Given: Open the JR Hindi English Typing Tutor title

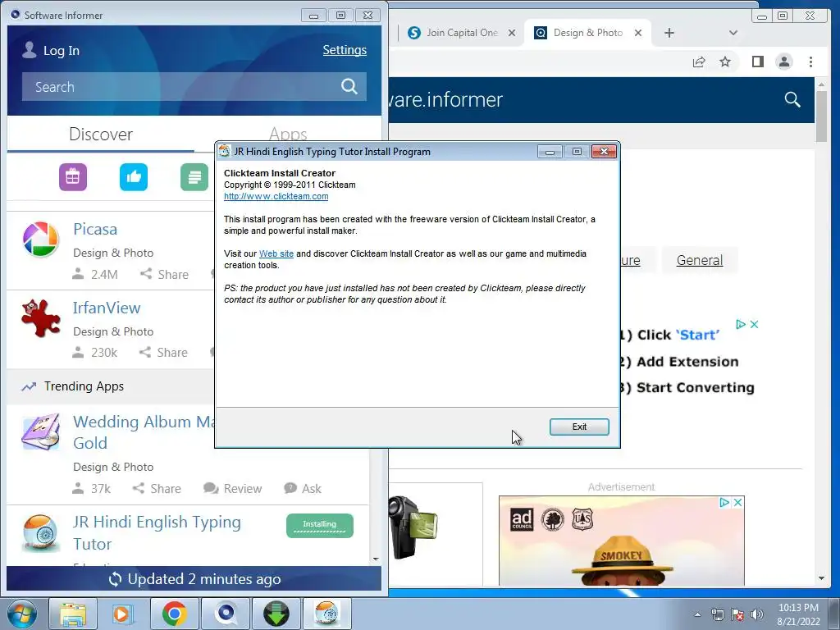Looking at the screenshot, I should (x=157, y=532).
